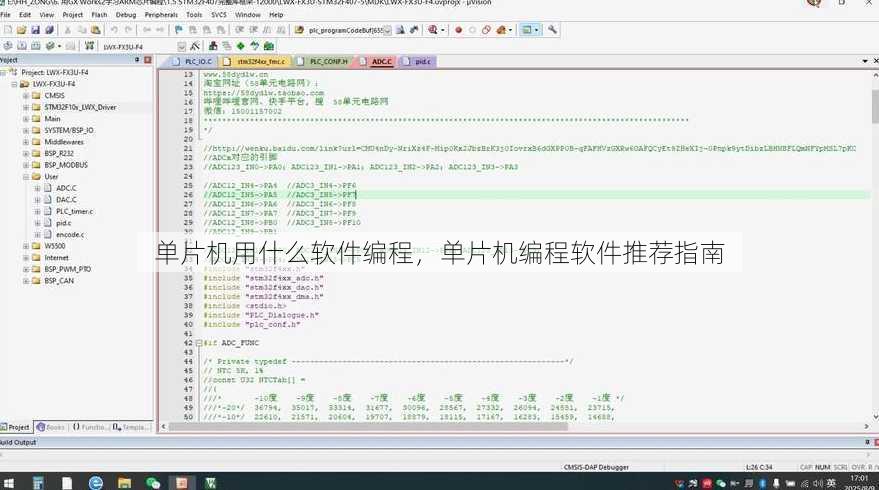This screenshot has height=490, width=879.
Task: Create a new file with the New icon
Action: click(8, 30)
